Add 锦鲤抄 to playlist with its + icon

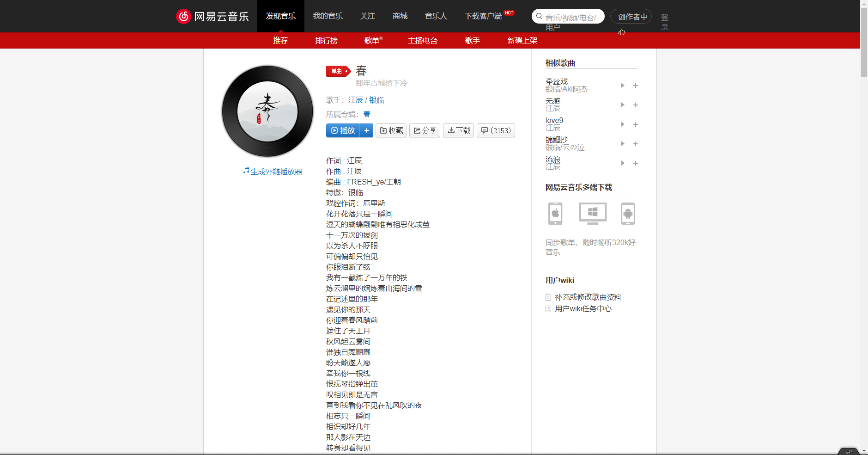coord(636,144)
